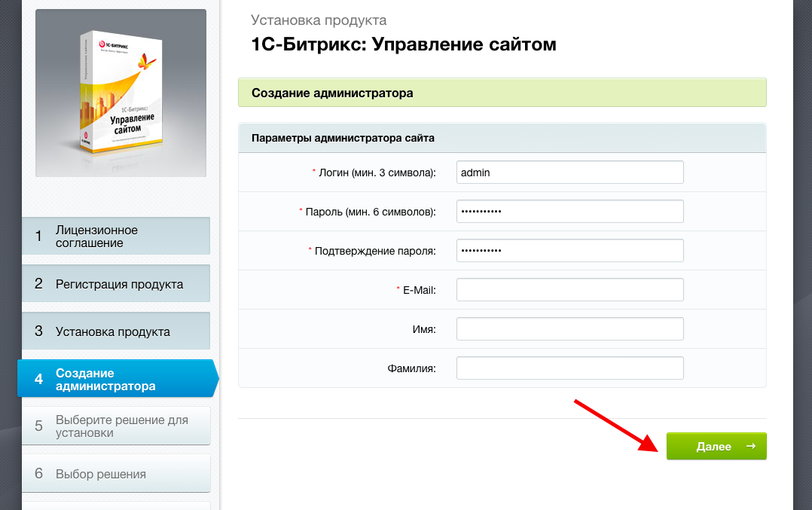
Task: Click the Подтверждение пароля label
Action: click(375, 251)
